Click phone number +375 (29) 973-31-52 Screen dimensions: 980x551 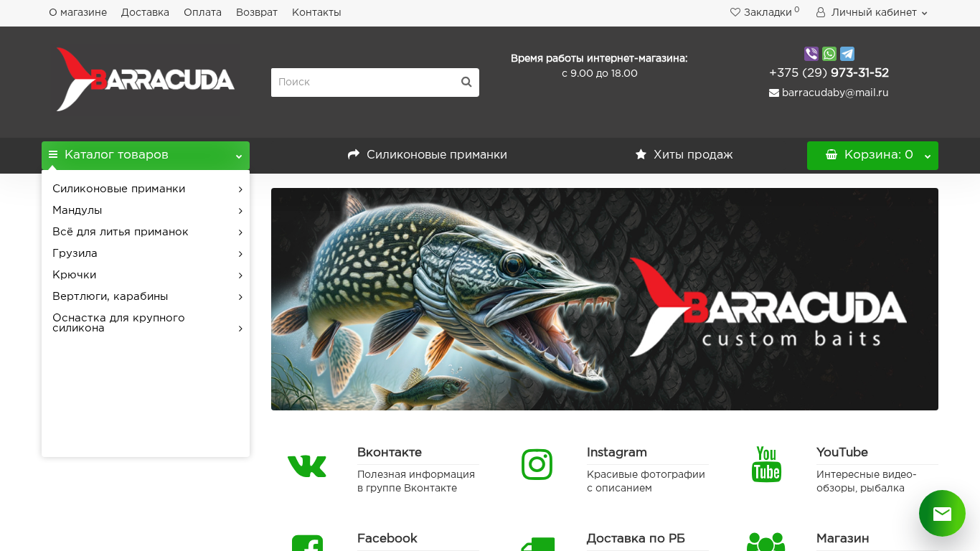coord(829,72)
